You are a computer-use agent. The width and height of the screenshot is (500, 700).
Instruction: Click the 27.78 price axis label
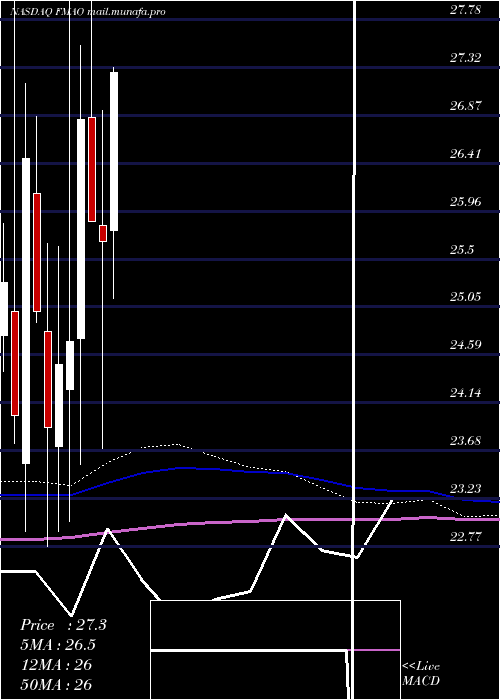[x=466, y=10]
